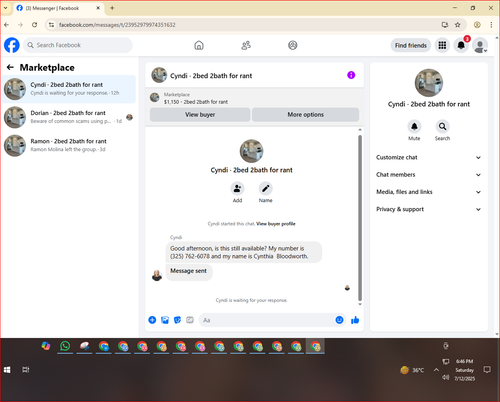Open the Groups icon in top navigation
This screenshot has height=402, width=500.
click(293, 45)
